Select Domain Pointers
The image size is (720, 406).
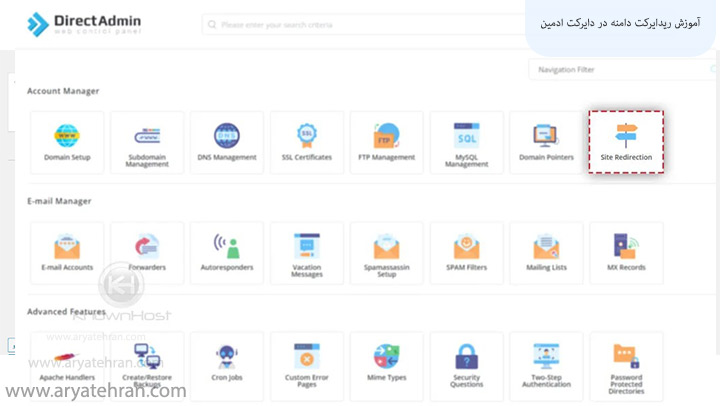coord(546,141)
